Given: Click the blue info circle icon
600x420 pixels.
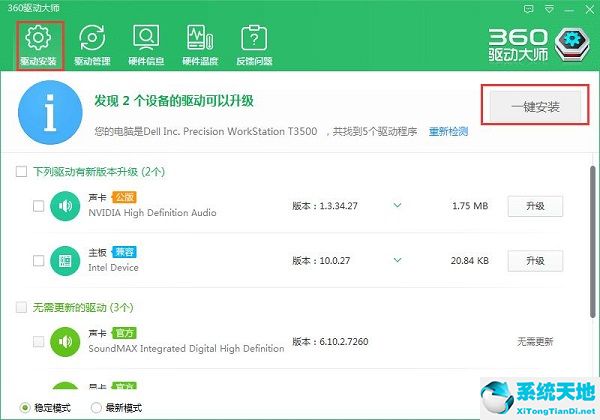Looking at the screenshot, I should click(50, 112).
